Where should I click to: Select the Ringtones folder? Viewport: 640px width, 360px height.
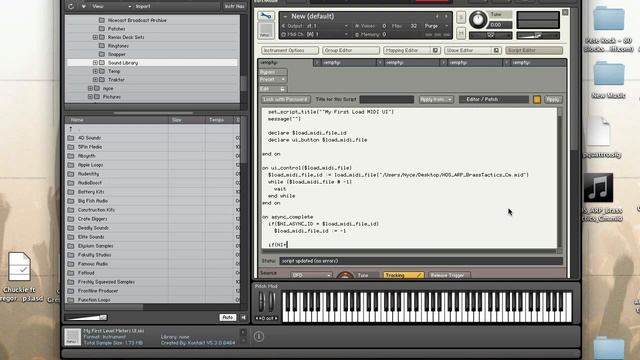coord(118,46)
